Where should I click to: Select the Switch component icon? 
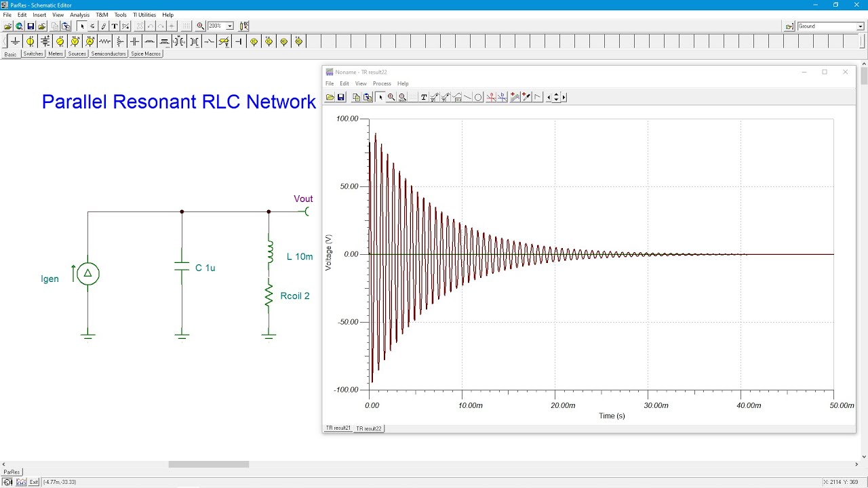pos(209,41)
